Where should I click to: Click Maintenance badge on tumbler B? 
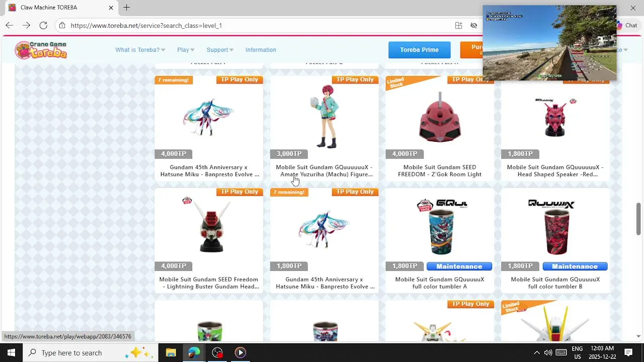(575, 266)
